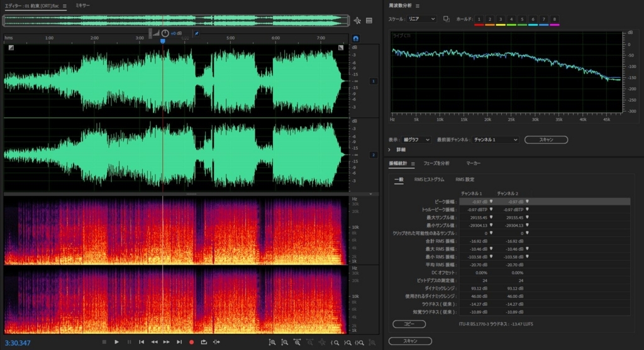Screen dimensions: 644x350
Task: Pin the HUD with pin icon
Action: (x=196, y=33)
